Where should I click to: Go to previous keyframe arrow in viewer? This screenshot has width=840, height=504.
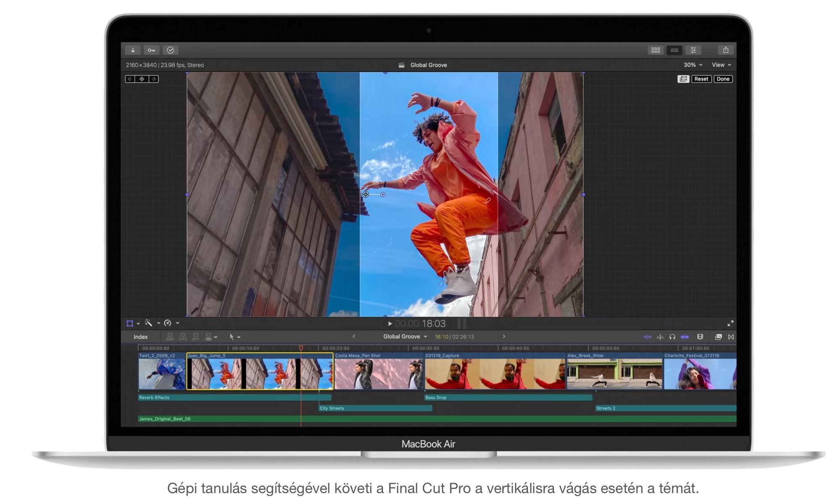130,79
